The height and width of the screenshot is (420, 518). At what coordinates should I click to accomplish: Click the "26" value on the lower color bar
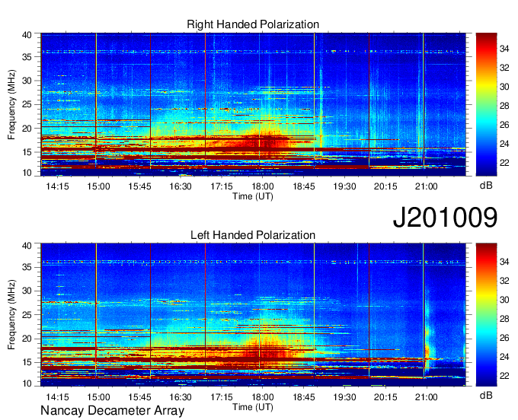pyautogui.click(x=504, y=338)
